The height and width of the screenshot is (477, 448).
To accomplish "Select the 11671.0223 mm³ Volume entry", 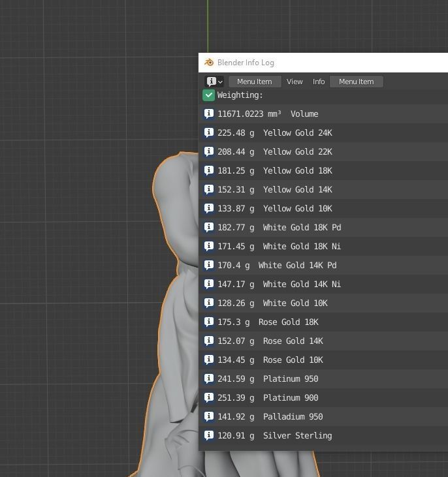I will (x=323, y=114).
